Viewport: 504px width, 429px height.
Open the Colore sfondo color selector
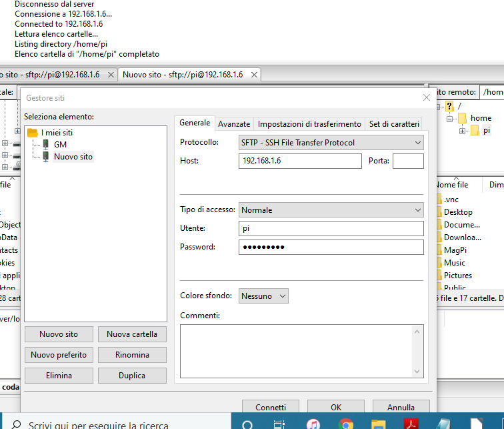tap(263, 296)
